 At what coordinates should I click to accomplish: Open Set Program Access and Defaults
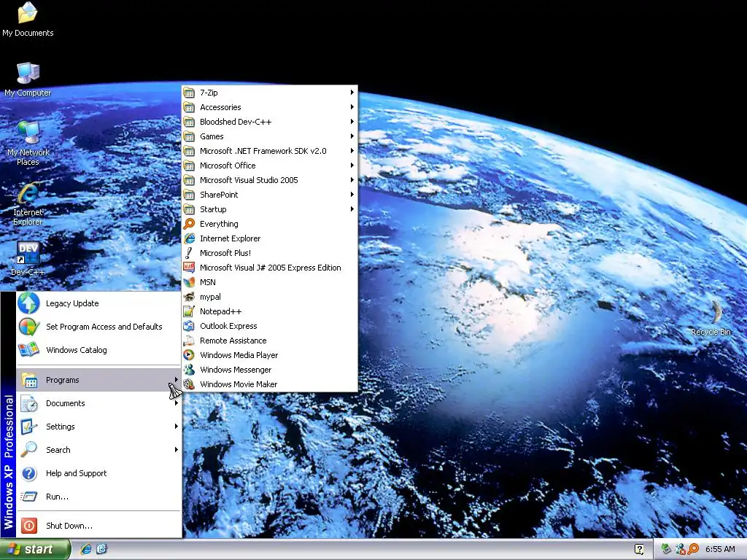(98, 327)
